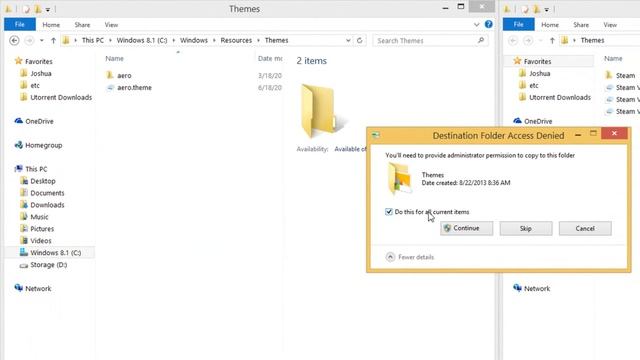This screenshot has width=640, height=360.
Task: Open Documents under This PC
Action: [x=47, y=193]
